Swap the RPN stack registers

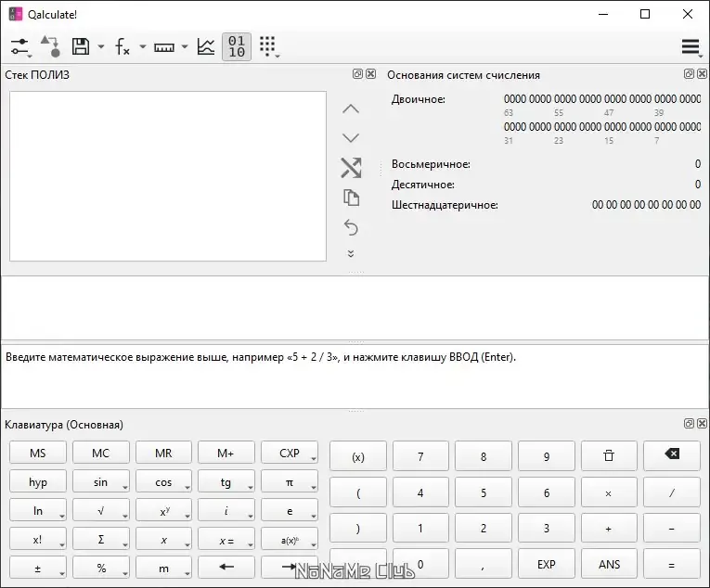point(351,168)
